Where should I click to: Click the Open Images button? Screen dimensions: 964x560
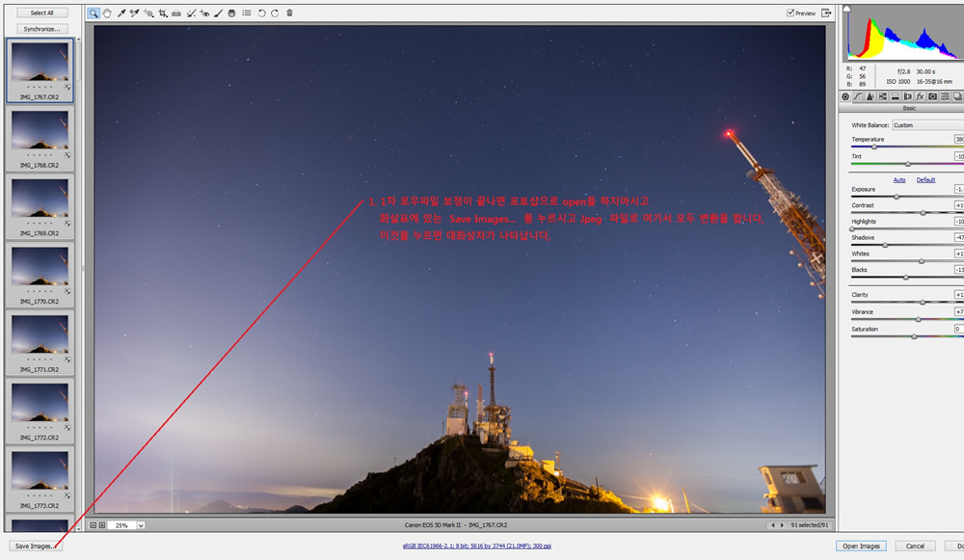click(861, 546)
